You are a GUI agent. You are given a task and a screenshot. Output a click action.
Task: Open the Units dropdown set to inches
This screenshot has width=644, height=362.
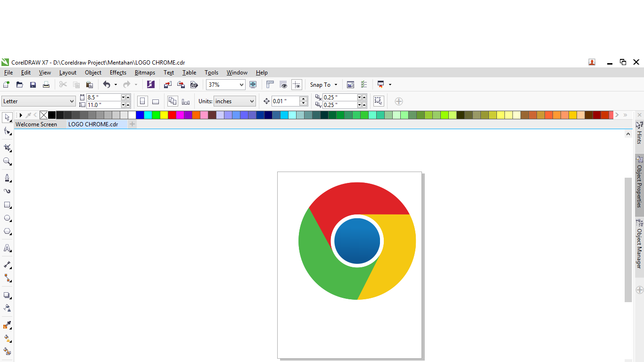point(234,101)
